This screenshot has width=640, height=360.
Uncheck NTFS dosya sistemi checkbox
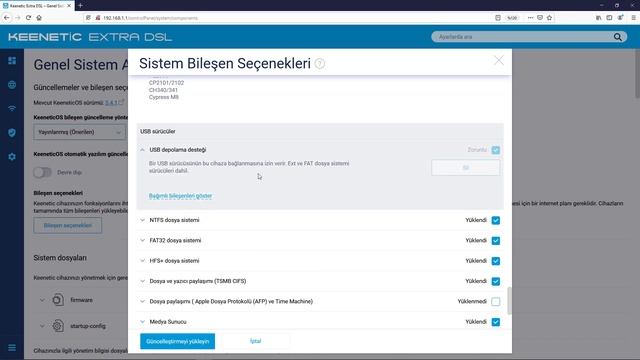tap(496, 220)
